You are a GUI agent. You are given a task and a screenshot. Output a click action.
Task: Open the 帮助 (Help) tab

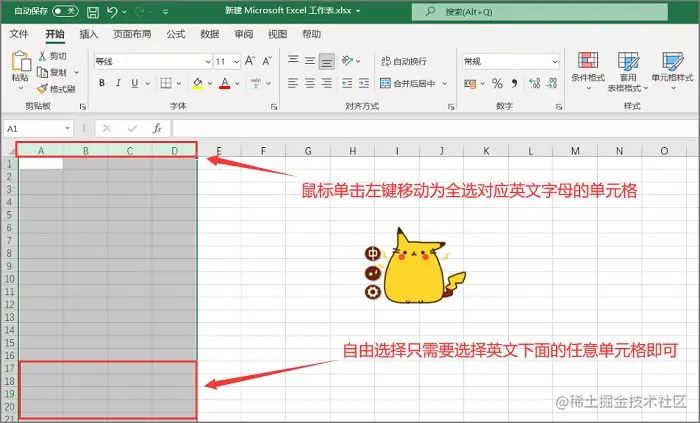[x=311, y=34]
